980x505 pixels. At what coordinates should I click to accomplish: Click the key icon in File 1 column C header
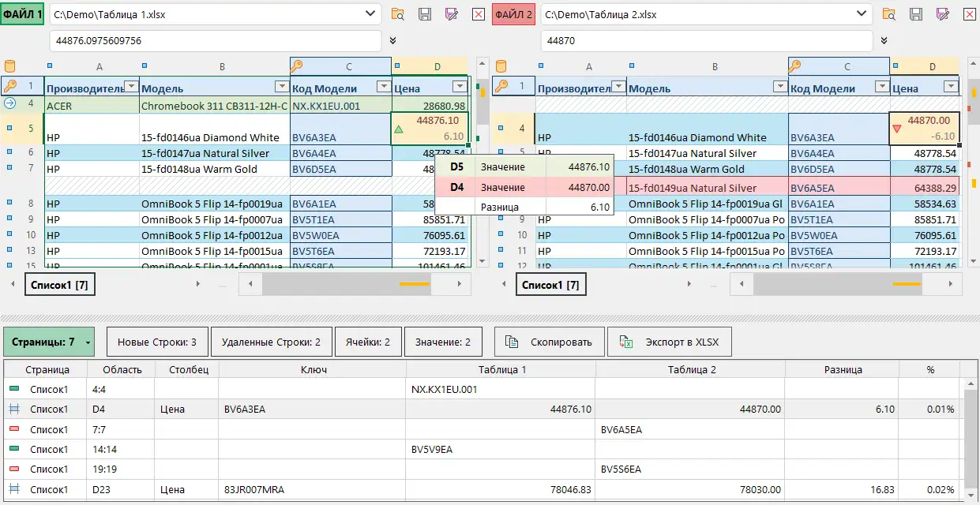coord(298,66)
